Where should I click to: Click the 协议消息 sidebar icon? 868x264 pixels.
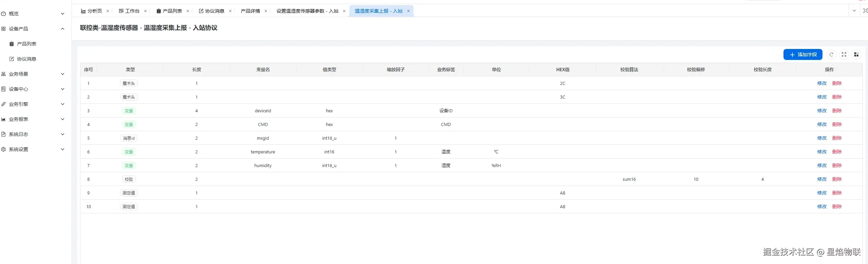click(x=12, y=59)
